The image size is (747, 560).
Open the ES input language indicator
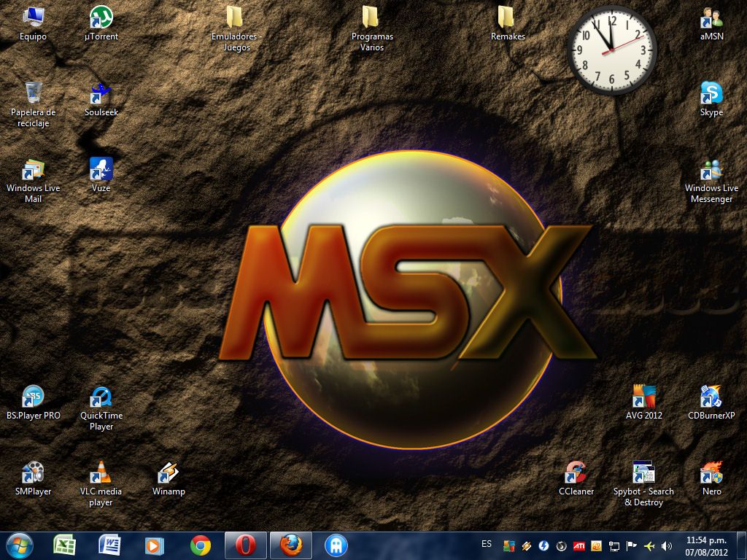487,544
